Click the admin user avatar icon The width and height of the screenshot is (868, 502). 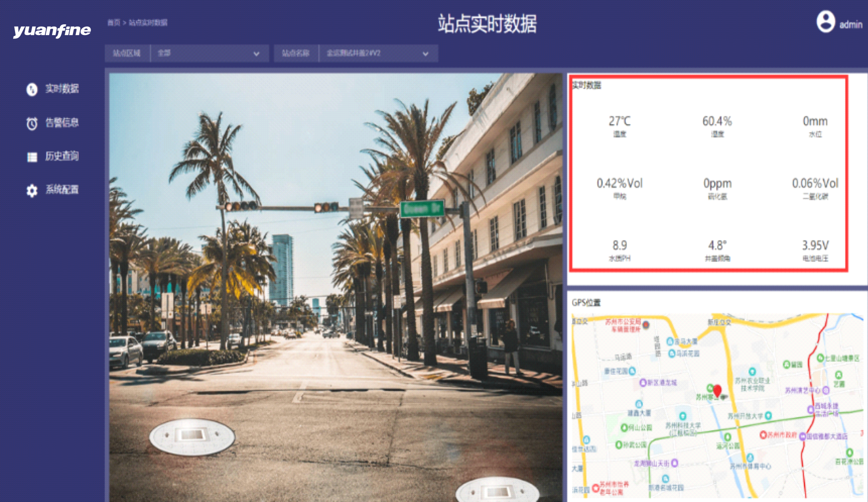[825, 22]
